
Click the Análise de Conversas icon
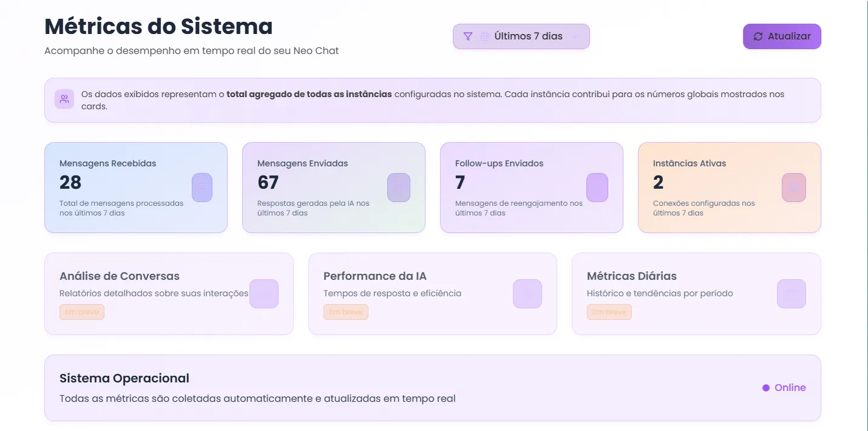click(x=264, y=294)
